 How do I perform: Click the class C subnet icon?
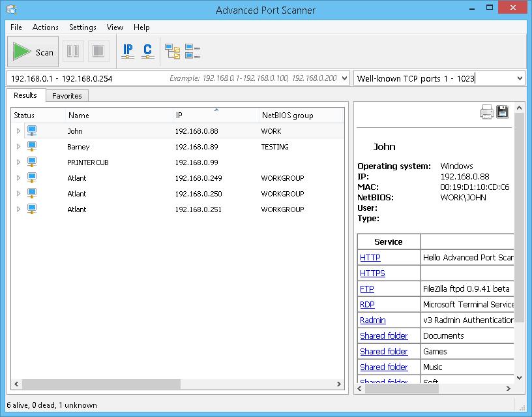[x=147, y=52]
